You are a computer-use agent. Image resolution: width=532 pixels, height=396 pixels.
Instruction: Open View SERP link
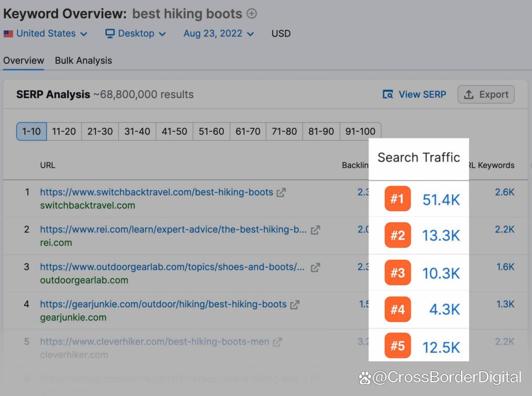coord(414,95)
